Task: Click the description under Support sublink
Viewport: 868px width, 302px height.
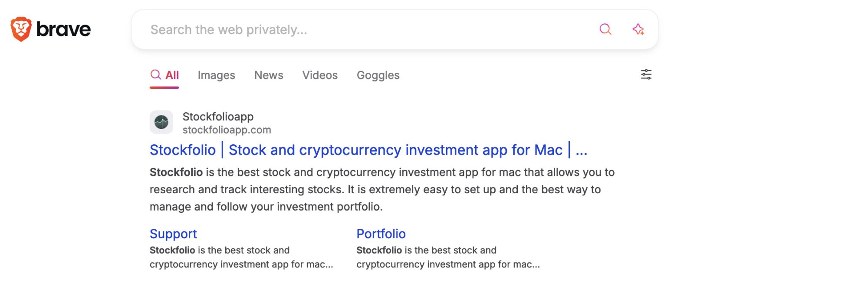Action: [241, 257]
